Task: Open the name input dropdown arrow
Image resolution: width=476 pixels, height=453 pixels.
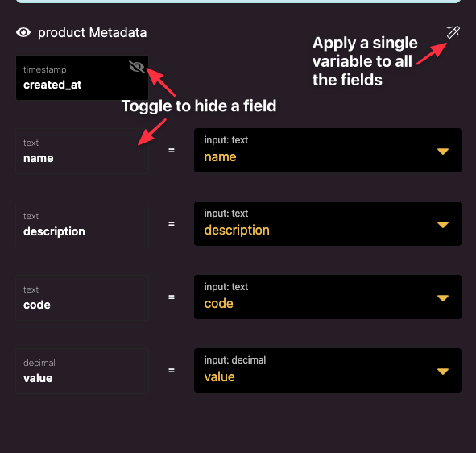Action: tap(443, 152)
